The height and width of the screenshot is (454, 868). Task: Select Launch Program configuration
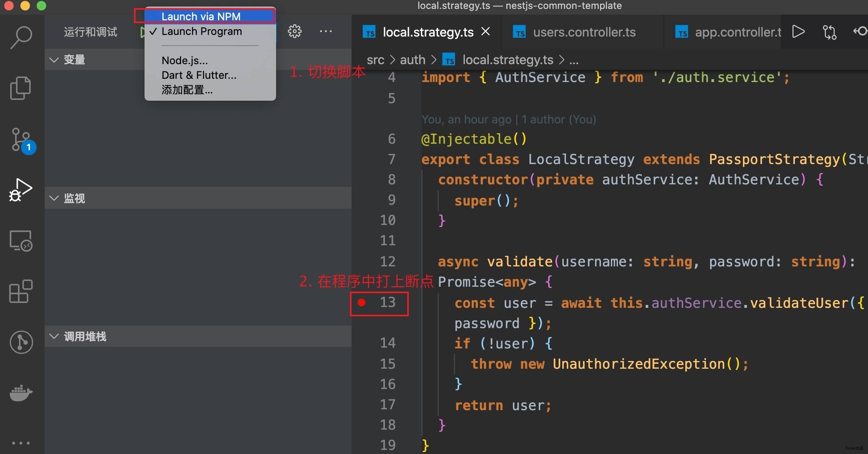[x=210, y=31]
